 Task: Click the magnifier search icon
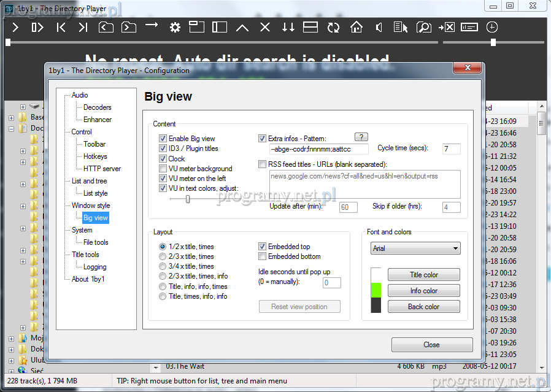(x=423, y=28)
